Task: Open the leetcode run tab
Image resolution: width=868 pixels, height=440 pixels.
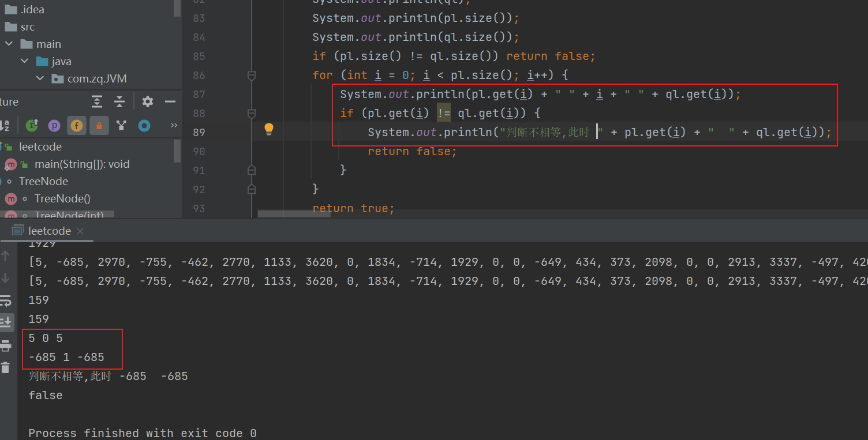Action: pyautogui.click(x=50, y=231)
